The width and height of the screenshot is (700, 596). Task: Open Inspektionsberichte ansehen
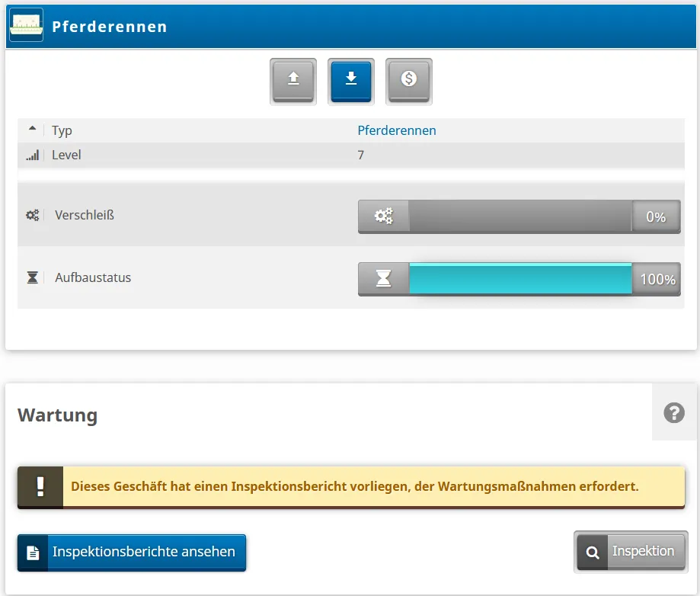pyautogui.click(x=132, y=552)
